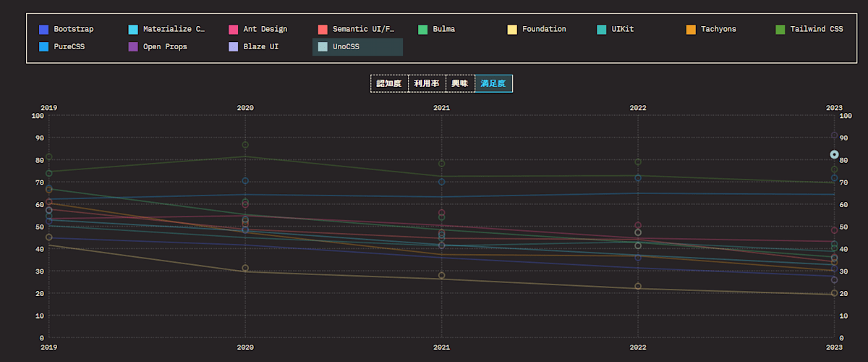Image resolution: width=868 pixels, height=362 pixels.
Task: Click the PureCSS blue color swatch
Action: click(43, 47)
